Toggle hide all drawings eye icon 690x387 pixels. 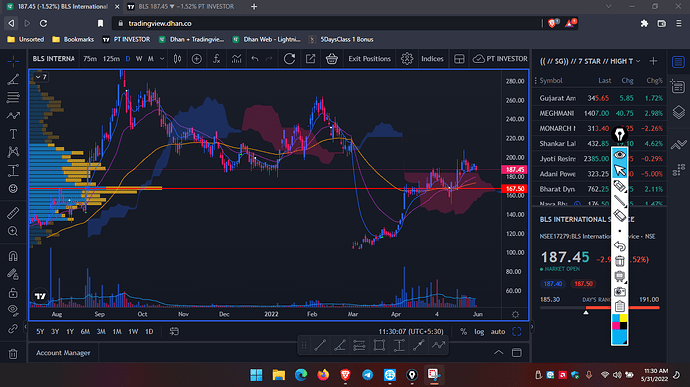tap(13, 310)
